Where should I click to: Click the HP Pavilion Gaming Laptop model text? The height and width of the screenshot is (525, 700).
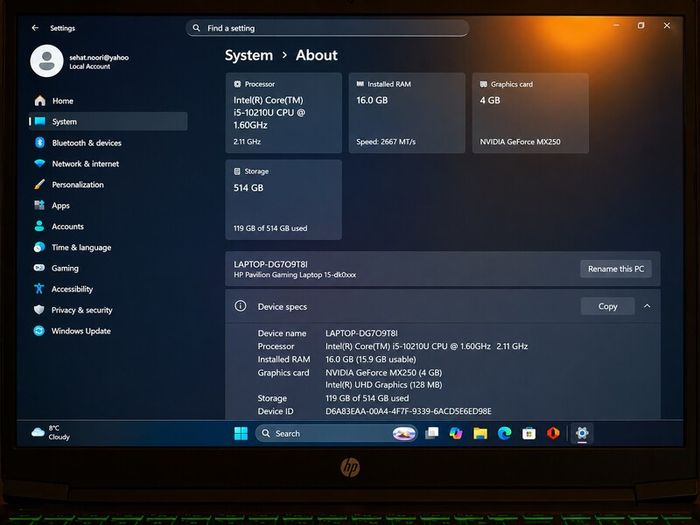(x=295, y=275)
